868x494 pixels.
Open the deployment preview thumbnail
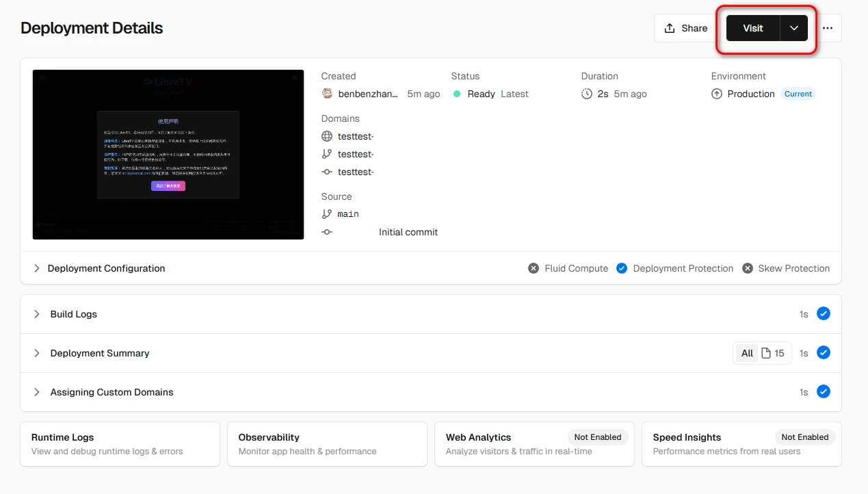tap(168, 155)
